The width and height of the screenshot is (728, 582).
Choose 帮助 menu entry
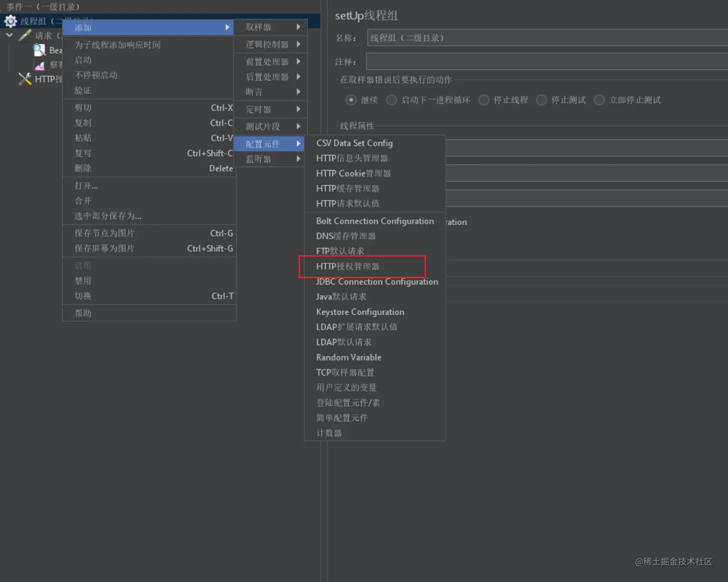149,313
